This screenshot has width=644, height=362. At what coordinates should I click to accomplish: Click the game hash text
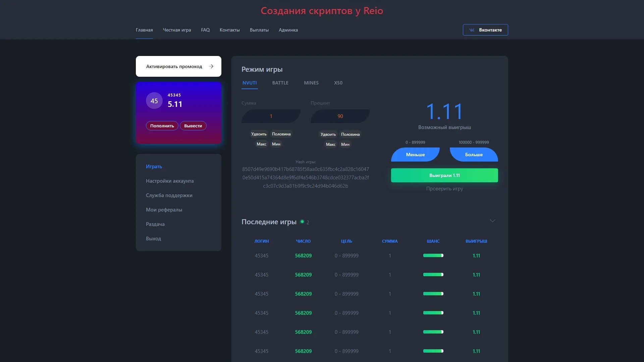306,177
